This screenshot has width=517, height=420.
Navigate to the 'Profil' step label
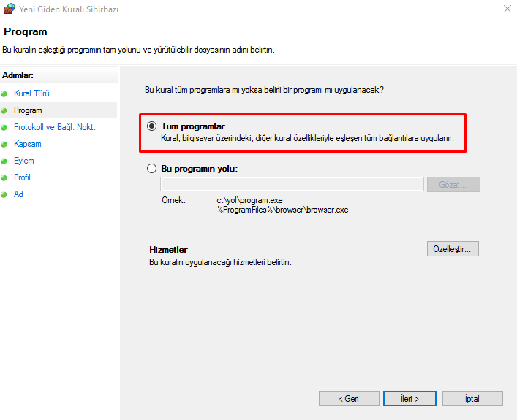[22, 178]
